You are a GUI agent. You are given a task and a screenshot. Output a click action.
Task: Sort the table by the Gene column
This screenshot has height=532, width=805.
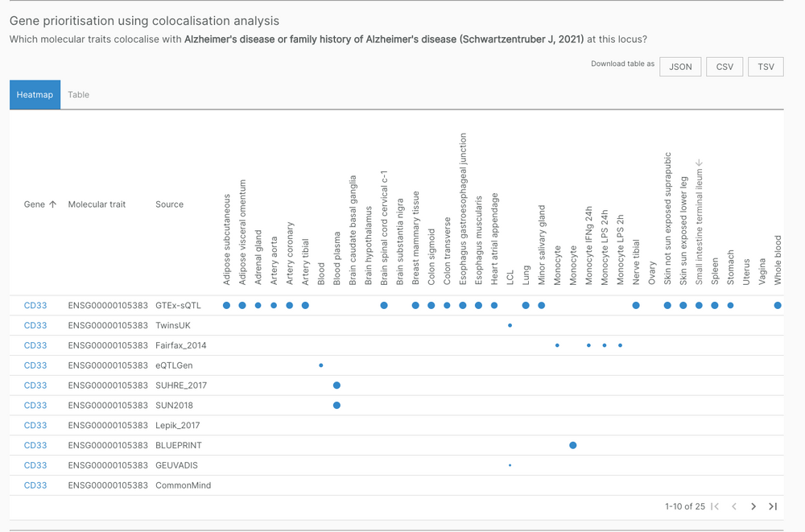tap(40, 204)
